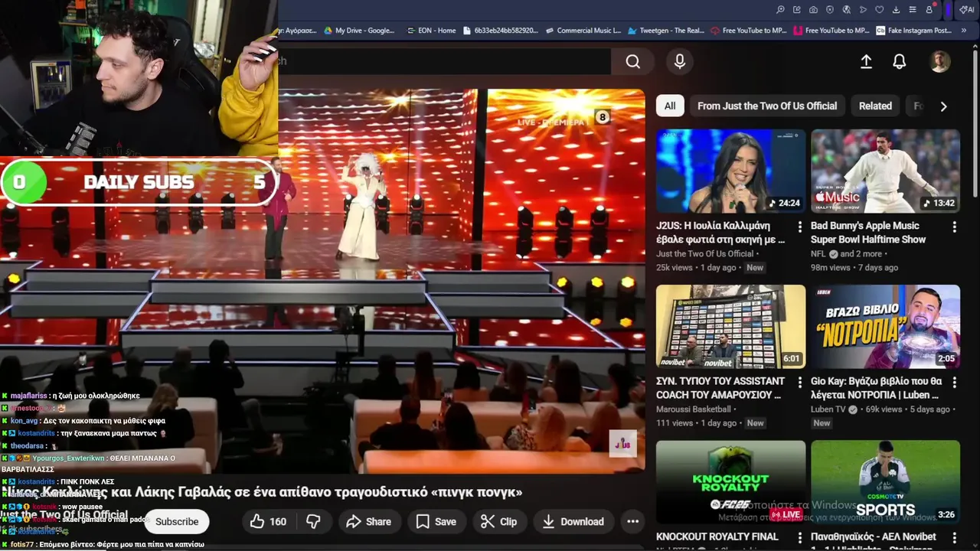The height and width of the screenshot is (551, 980).
Task: Click the YouTube search input field
Action: (x=444, y=61)
